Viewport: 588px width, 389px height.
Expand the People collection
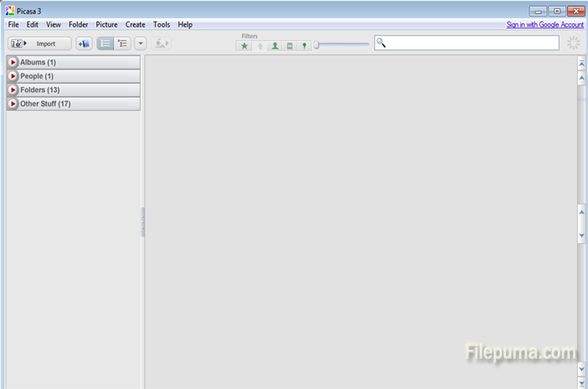click(x=13, y=76)
